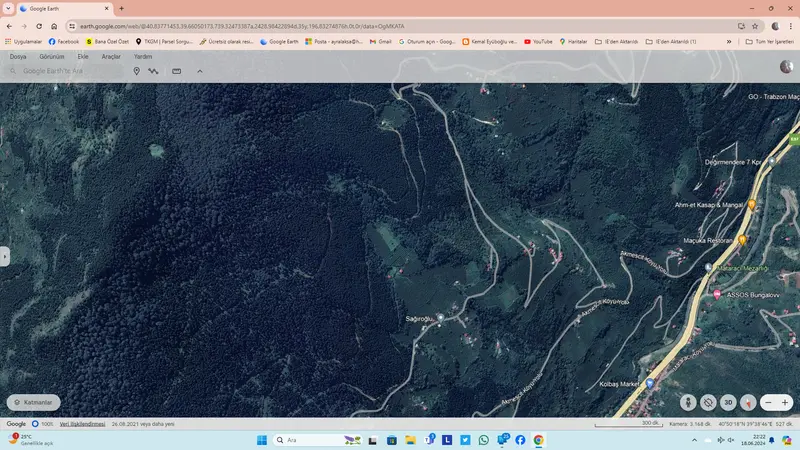Focus the Google Earth'te Ara search field
Screen dimensions: 800x450
coord(64,71)
